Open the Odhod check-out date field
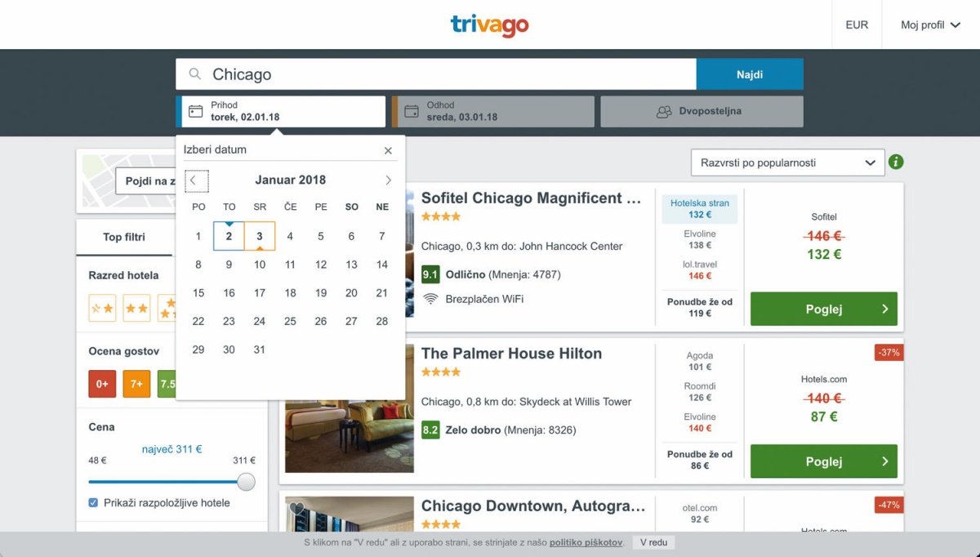Viewport: 980px width, 557px height. (493, 111)
